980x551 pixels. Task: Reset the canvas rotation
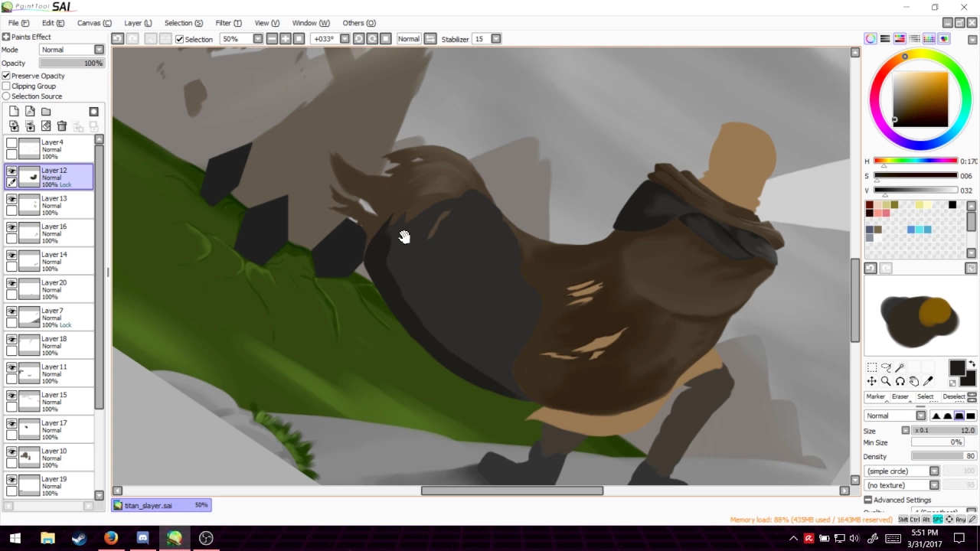pos(386,39)
